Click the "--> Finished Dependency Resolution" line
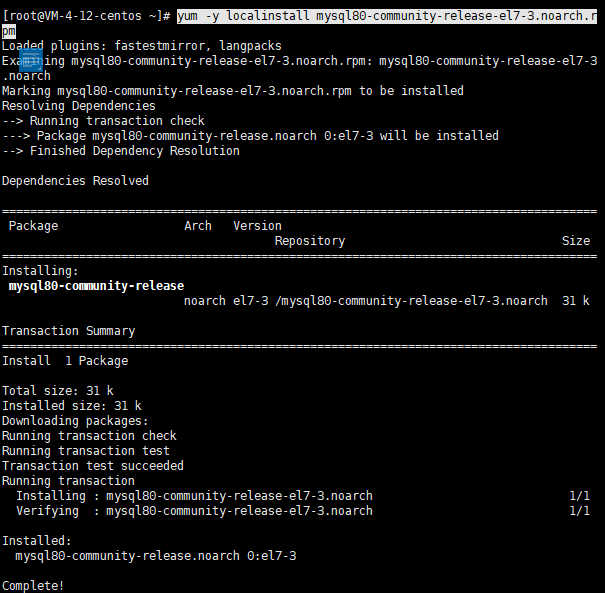The image size is (605, 593). [x=121, y=151]
